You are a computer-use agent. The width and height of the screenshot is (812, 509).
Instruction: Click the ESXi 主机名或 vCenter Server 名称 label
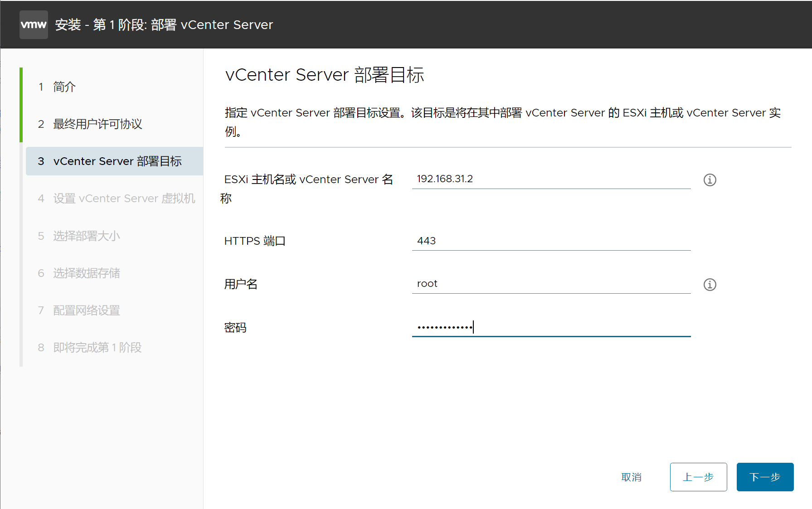point(308,189)
